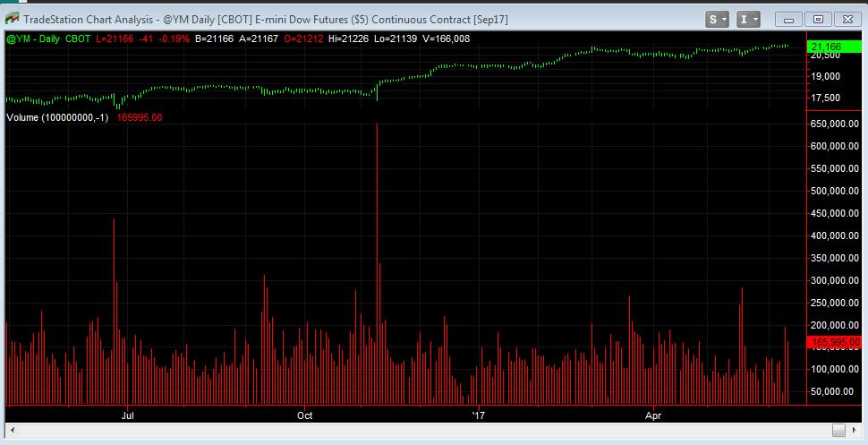Click the left arrow of horizontal scrollbar

(11, 430)
